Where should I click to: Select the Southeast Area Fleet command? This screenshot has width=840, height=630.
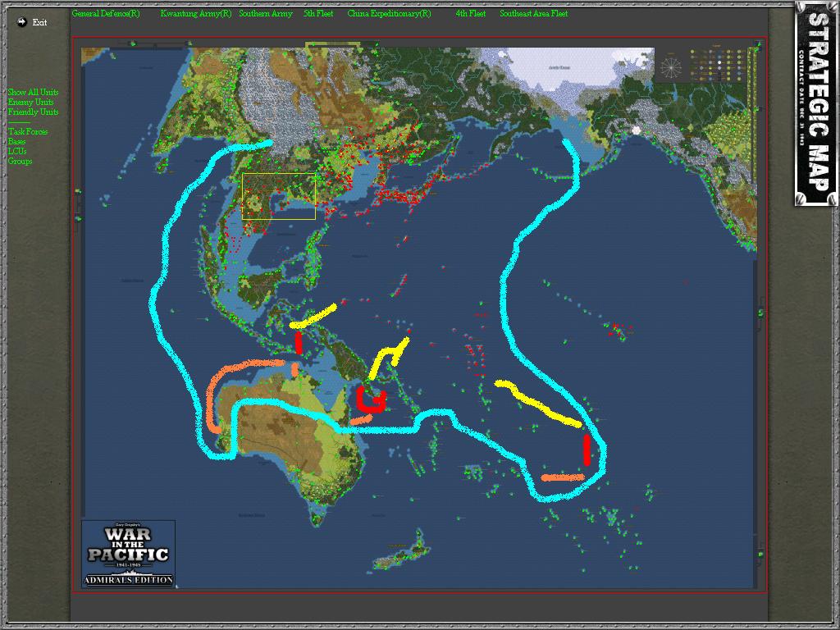[x=533, y=13]
